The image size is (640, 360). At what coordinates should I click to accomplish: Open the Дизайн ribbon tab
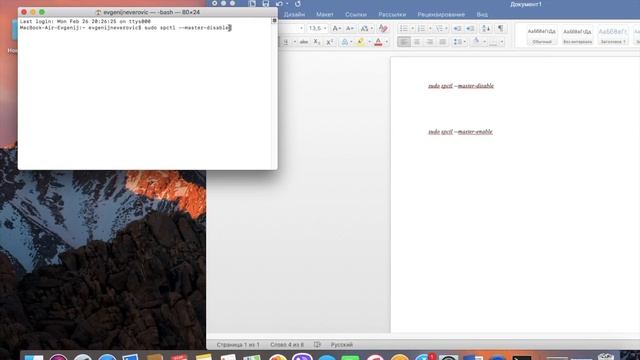tap(294, 14)
